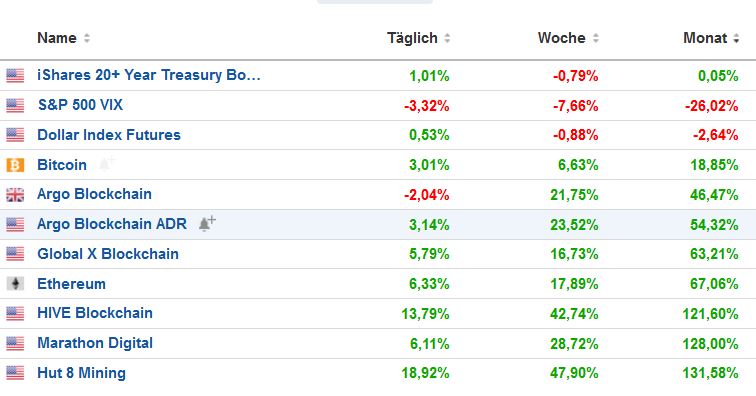The height and width of the screenshot is (396, 756).
Task: Open the Global X Blockchain link
Action: 108,254
